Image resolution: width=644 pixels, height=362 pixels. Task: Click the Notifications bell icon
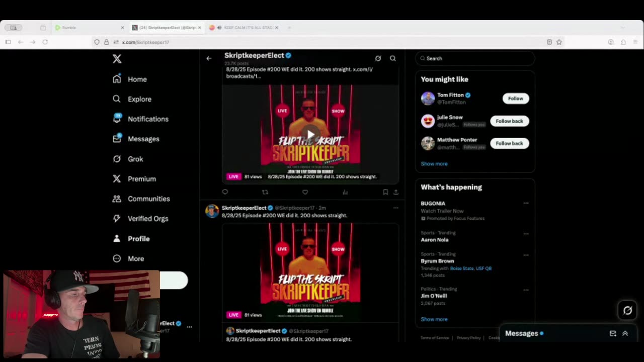117,119
